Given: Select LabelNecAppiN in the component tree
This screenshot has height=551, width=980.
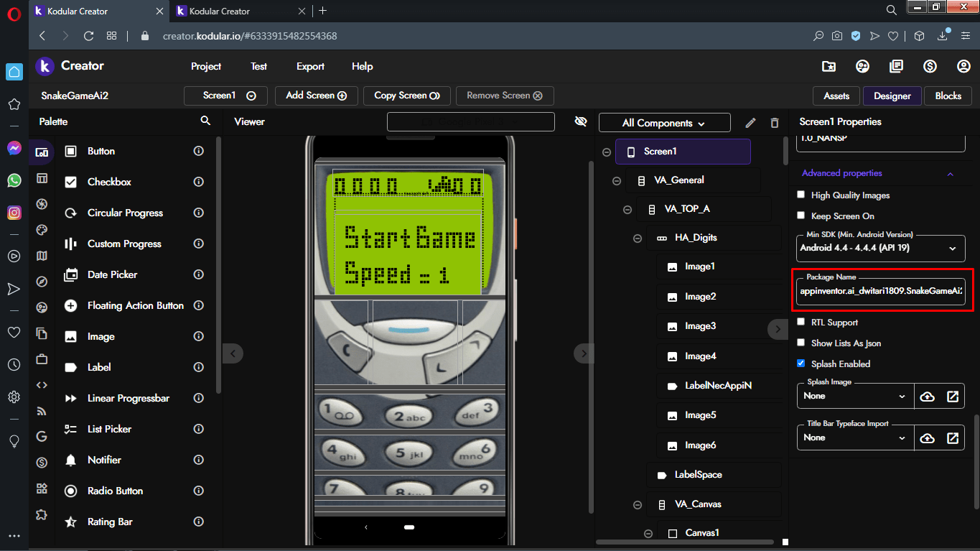Looking at the screenshot, I should point(719,386).
